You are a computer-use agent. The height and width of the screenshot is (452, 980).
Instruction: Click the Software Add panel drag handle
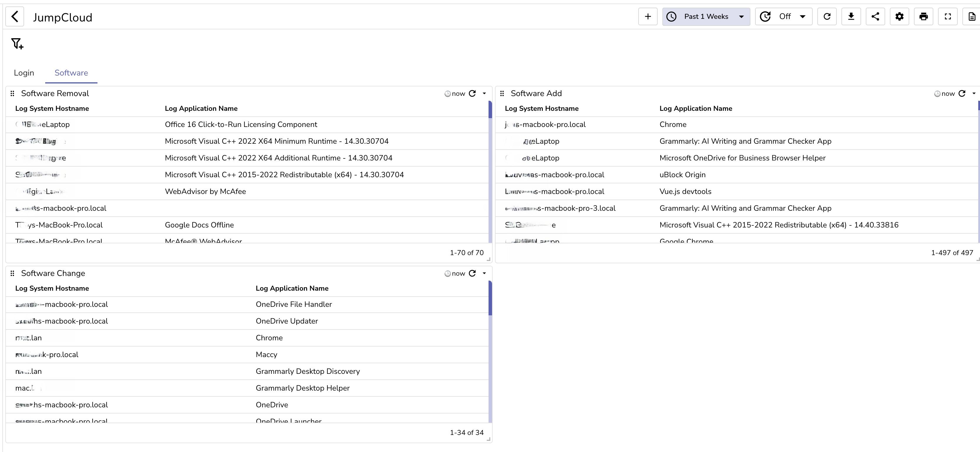tap(502, 94)
